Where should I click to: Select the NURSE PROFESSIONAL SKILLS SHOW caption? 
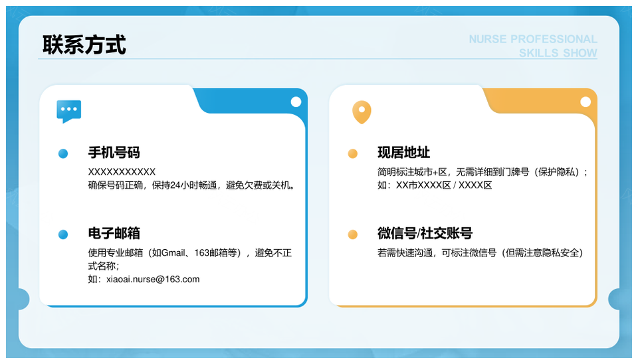point(532,46)
